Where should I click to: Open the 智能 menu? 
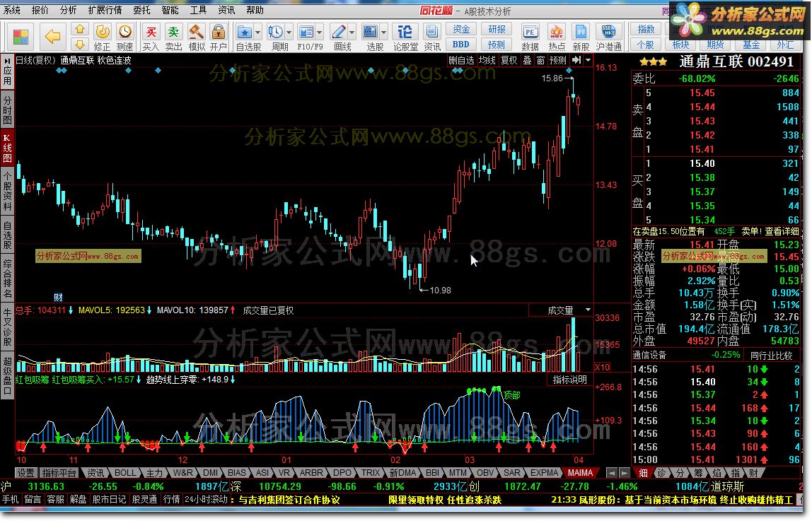click(169, 10)
